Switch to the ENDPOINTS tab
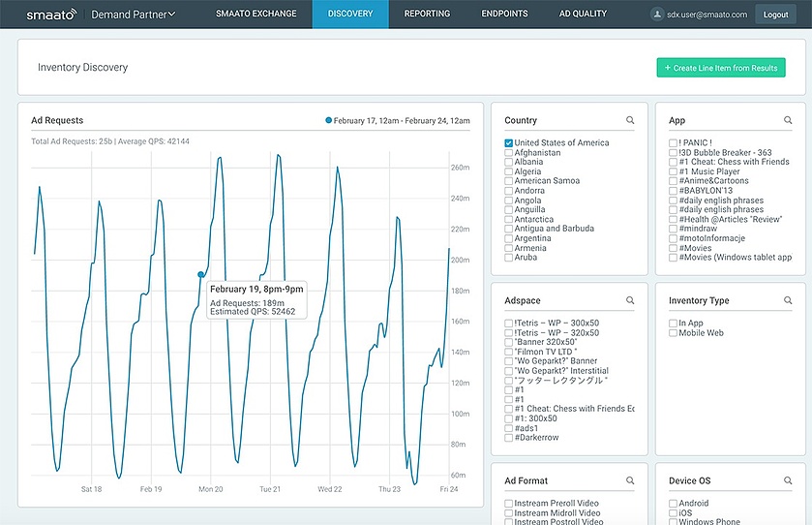The width and height of the screenshot is (812, 525). coord(504,14)
